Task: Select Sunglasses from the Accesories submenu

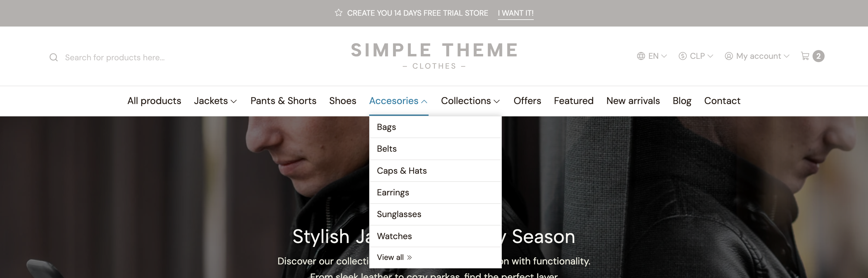Action: click(x=399, y=214)
